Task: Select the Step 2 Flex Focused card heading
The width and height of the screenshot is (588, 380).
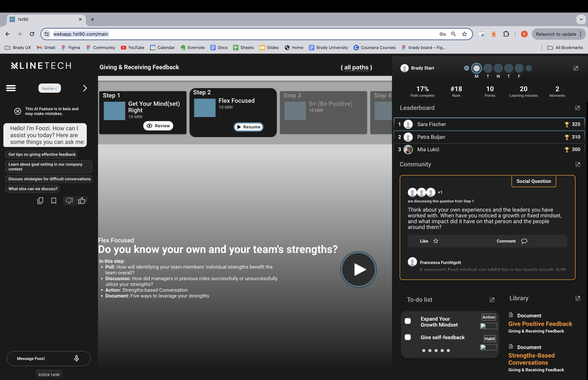Action: click(x=236, y=101)
